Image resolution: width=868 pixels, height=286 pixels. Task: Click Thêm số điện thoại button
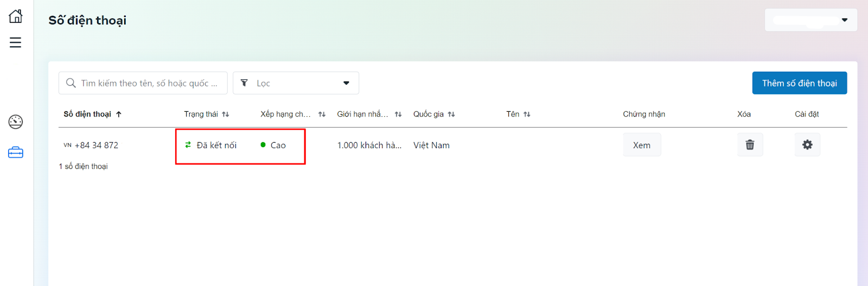click(x=800, y=83)
